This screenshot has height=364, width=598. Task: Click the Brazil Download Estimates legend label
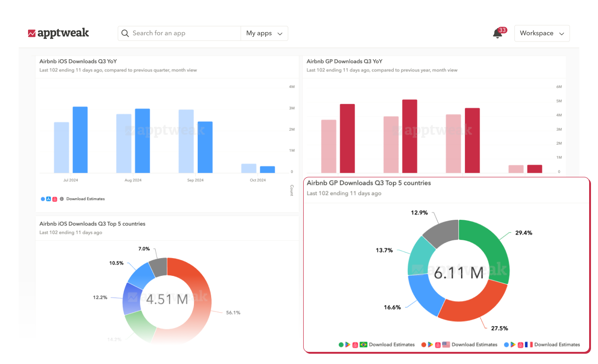coord(392,345)
